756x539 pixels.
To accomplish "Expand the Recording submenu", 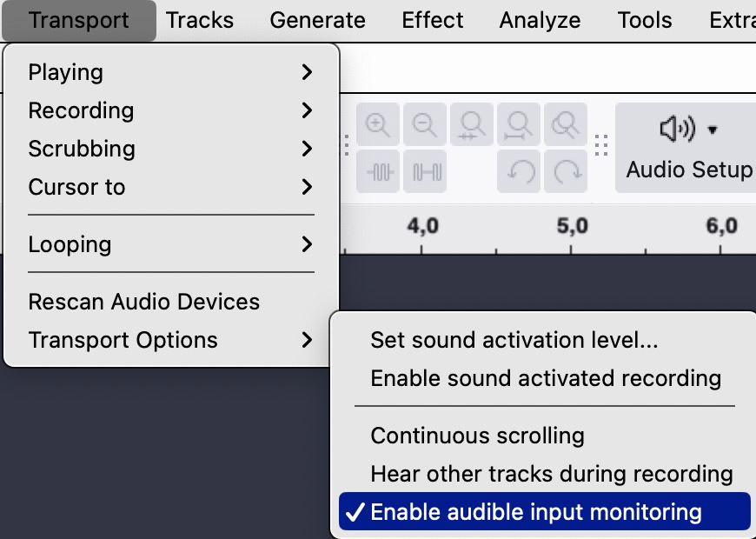I will coord(81,110).
